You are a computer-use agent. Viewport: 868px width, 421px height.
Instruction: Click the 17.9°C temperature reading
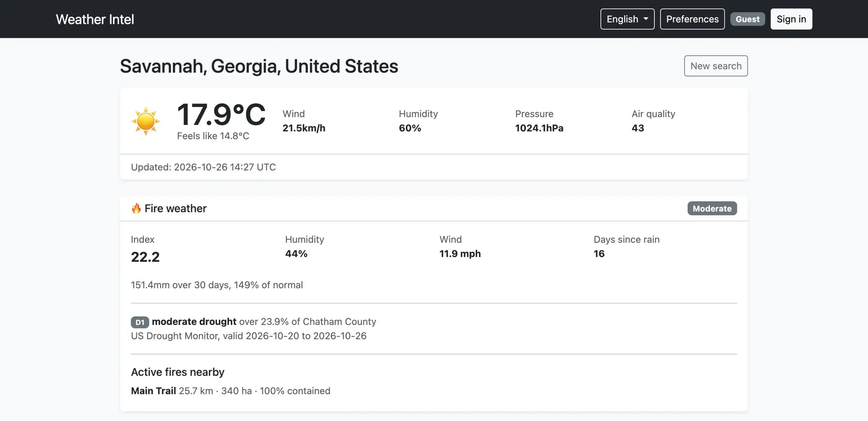click(x=221, y=115)
